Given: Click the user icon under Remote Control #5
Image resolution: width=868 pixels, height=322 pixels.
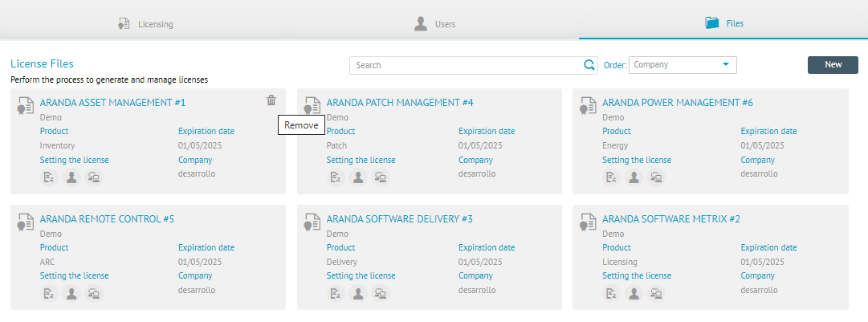Looking at the screenshot, I should 71,294.
